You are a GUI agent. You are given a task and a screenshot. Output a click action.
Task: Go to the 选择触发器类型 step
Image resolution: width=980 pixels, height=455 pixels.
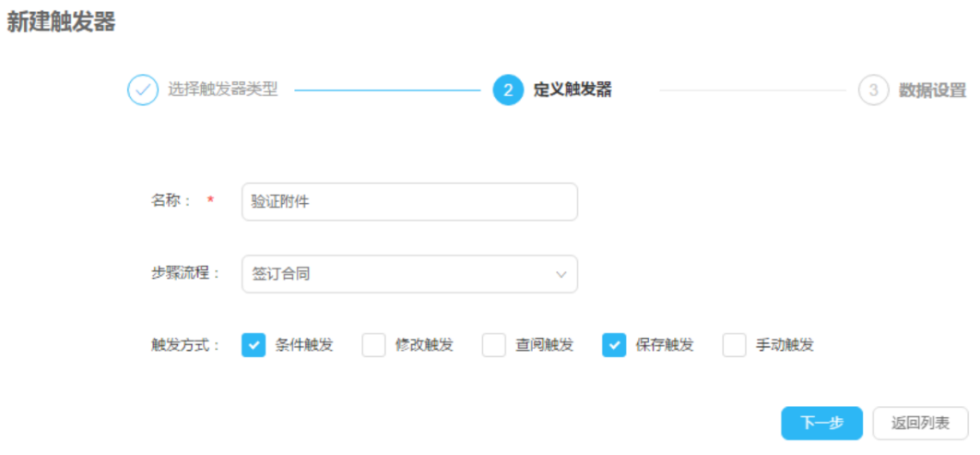(222, 90)
